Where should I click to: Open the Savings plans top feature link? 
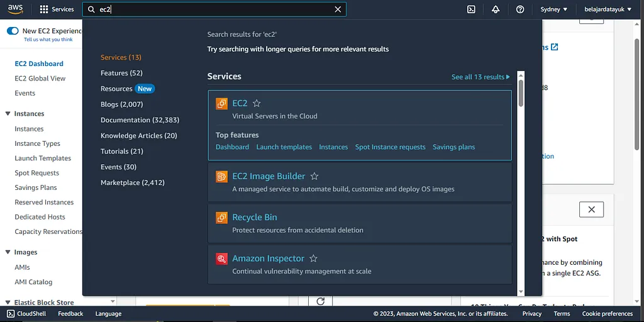tap(454, 147)
